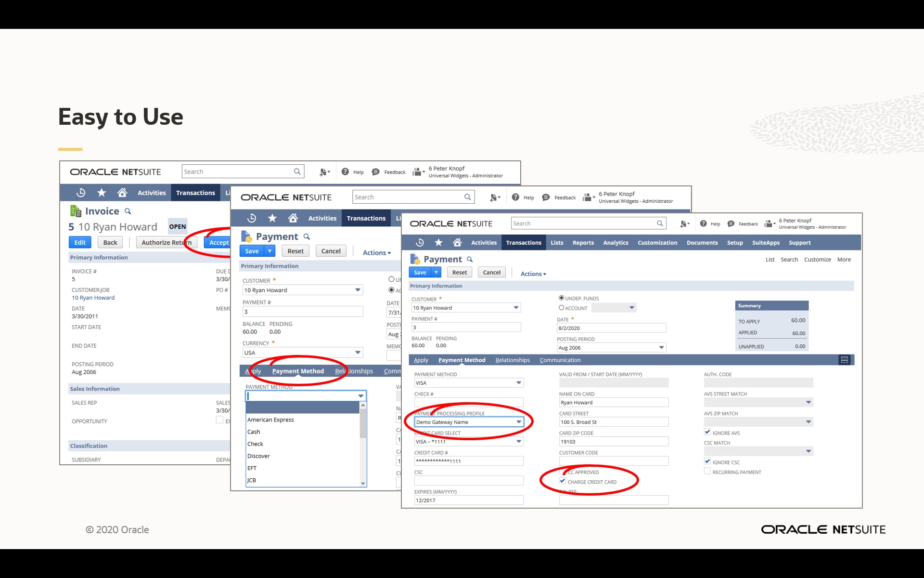This screenshot has height=578, width=924.
Task: Open Posting Period Aug 2006 dropdown
Action: (x=661, y=347)
